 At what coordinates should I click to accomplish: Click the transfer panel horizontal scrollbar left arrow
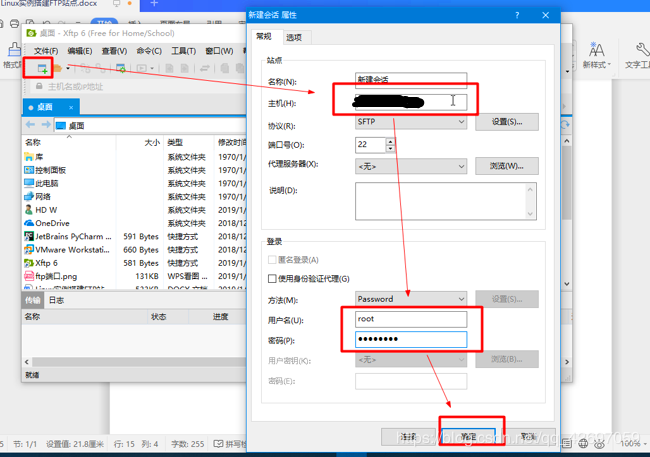point(27,362)
